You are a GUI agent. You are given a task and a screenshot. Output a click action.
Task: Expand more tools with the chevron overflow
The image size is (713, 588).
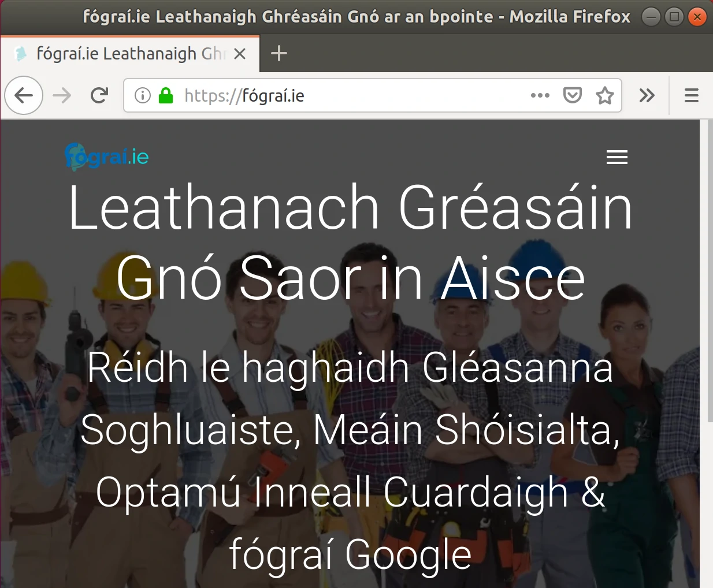coord(647,95)
